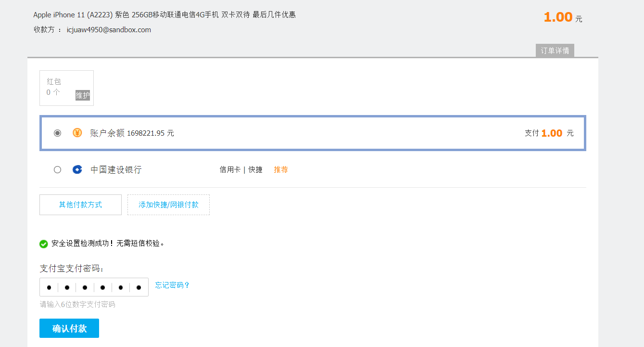Image resolution: width=644 pixels, height=347 pixels.
Task: Click the orange yuan coin account balance icon
Action: 77,133
